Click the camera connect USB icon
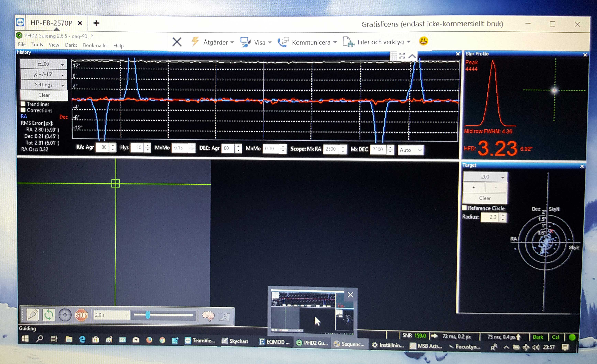The image size is (597, 364). tap(33, 315)
